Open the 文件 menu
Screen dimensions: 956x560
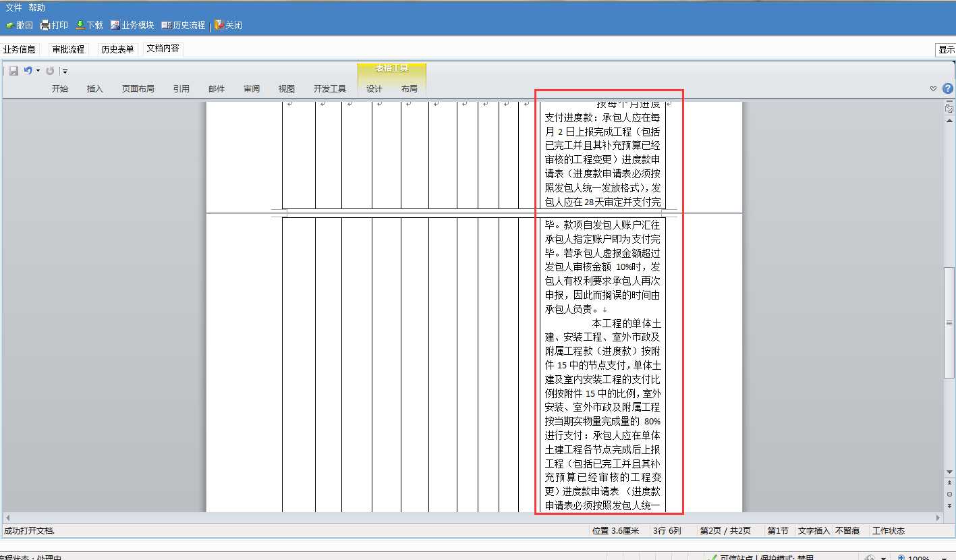click(x=13, y=7)
